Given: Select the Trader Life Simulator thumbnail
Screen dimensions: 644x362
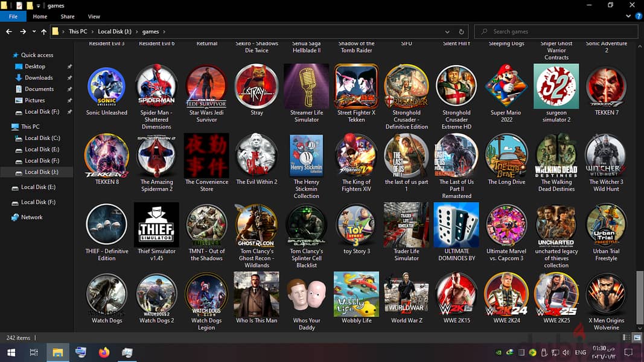Looking at the screenshot, I should point(407,225).
